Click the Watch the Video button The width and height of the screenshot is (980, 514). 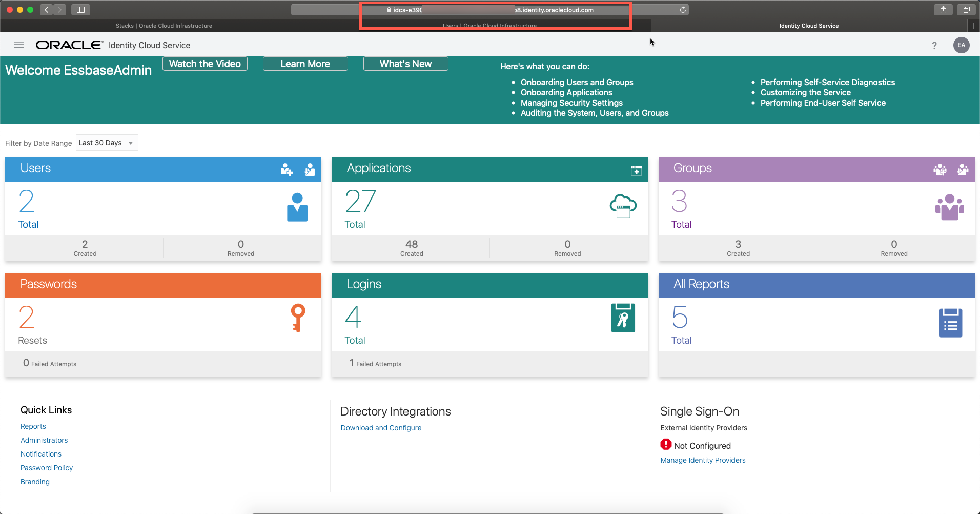(205, 64)
